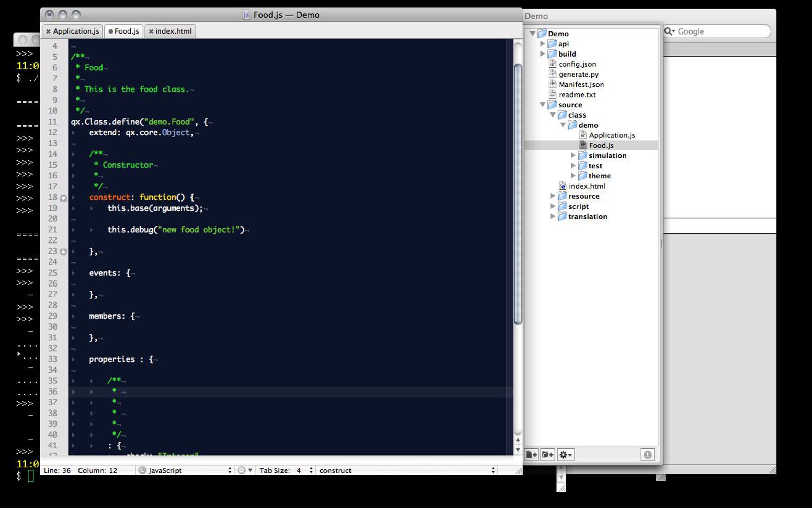
Task: Click the editor vertical scrollbar thumb
Action: click(x=518, y=193)
